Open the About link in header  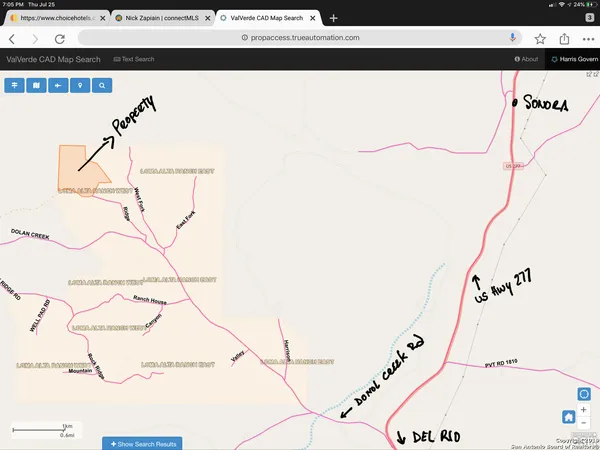click(x=526, y=60)
